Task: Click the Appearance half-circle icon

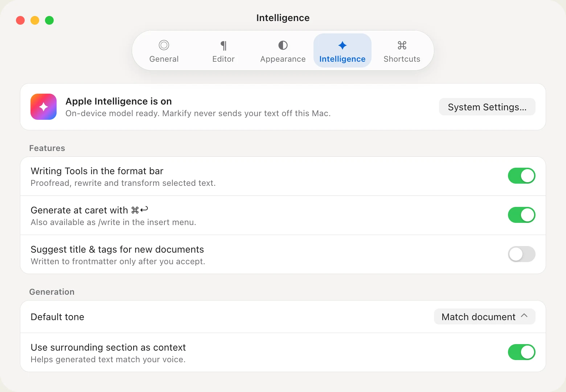Action: click(x=283, y=45)
